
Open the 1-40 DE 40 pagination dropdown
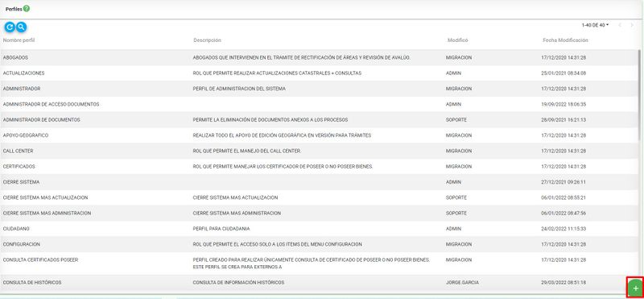tap(595, 26)
